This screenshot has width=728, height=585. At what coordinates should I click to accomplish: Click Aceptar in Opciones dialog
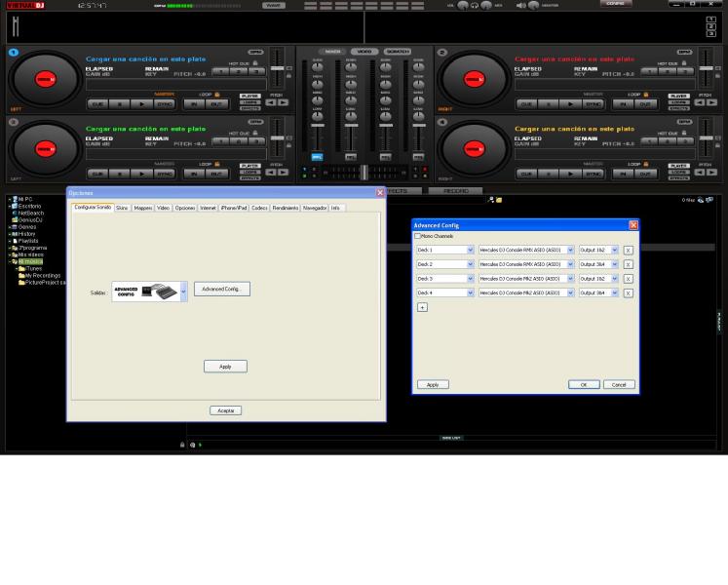pos(226,410)
